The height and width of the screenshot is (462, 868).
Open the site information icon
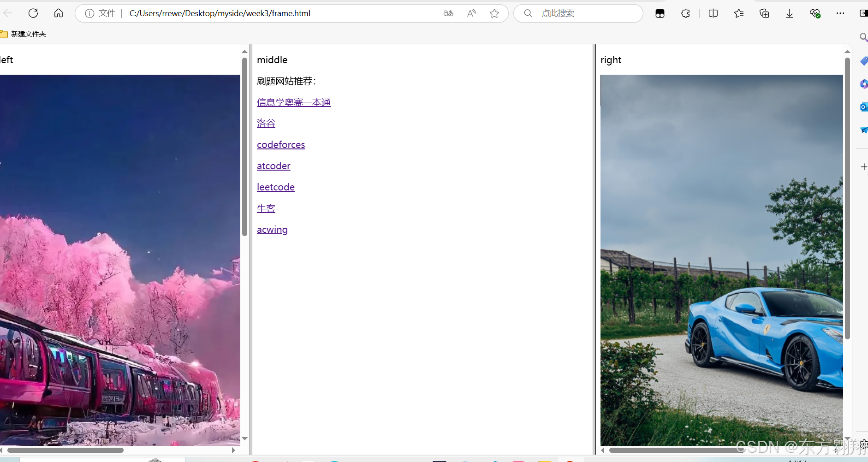tap(89, 13)
